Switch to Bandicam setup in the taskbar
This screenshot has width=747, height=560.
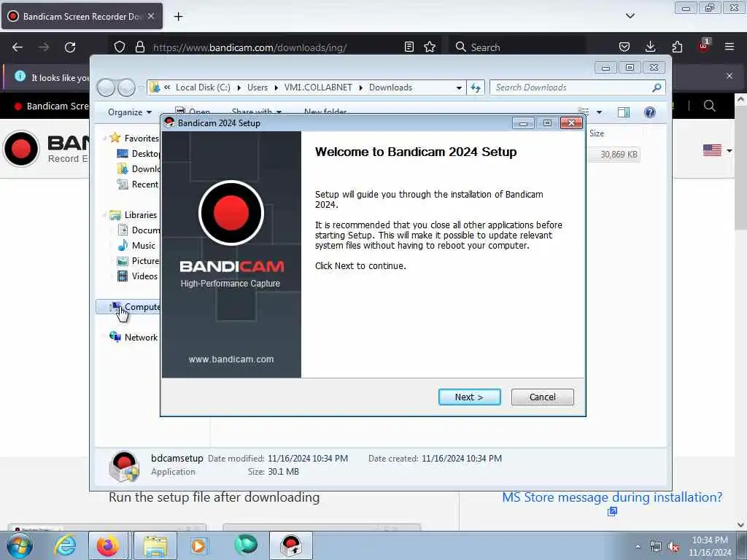click(x=291, y=545)
